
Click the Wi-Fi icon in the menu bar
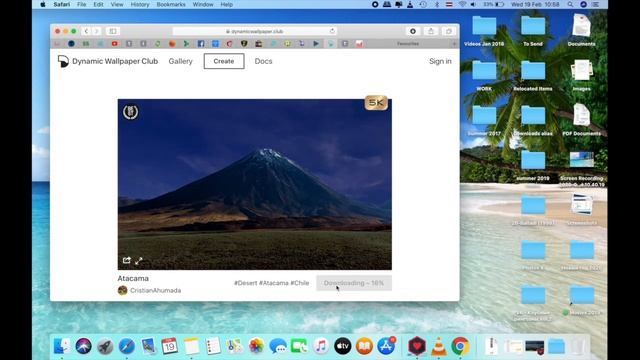coord(462,4)
